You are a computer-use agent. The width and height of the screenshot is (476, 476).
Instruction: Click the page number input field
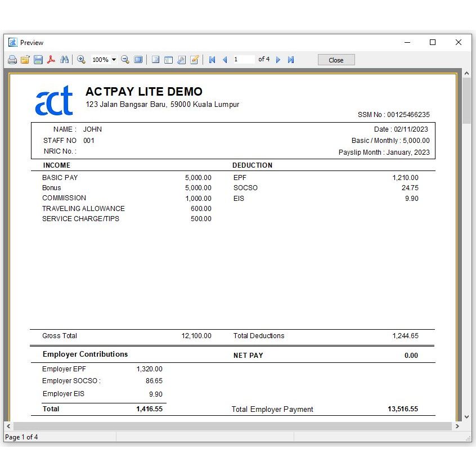243,60
